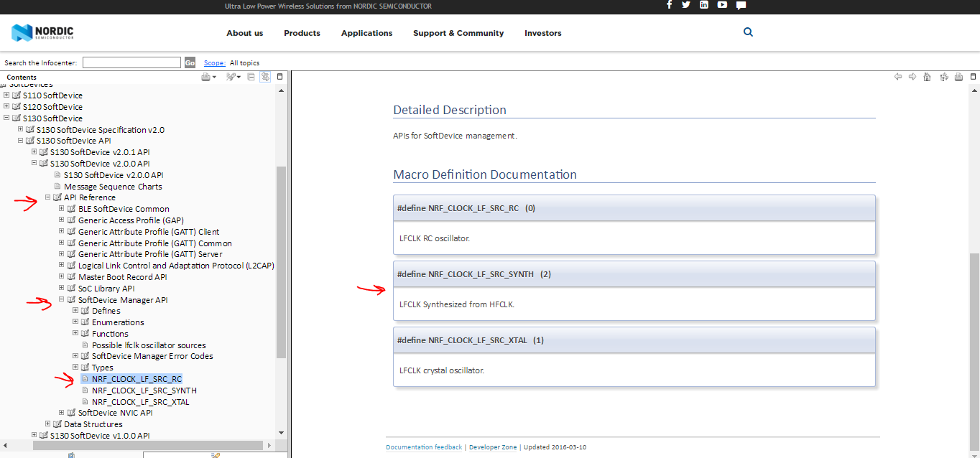Open the site search magnifier icon
Viewport: 980px width, 458px height.
tap(748, 32)
